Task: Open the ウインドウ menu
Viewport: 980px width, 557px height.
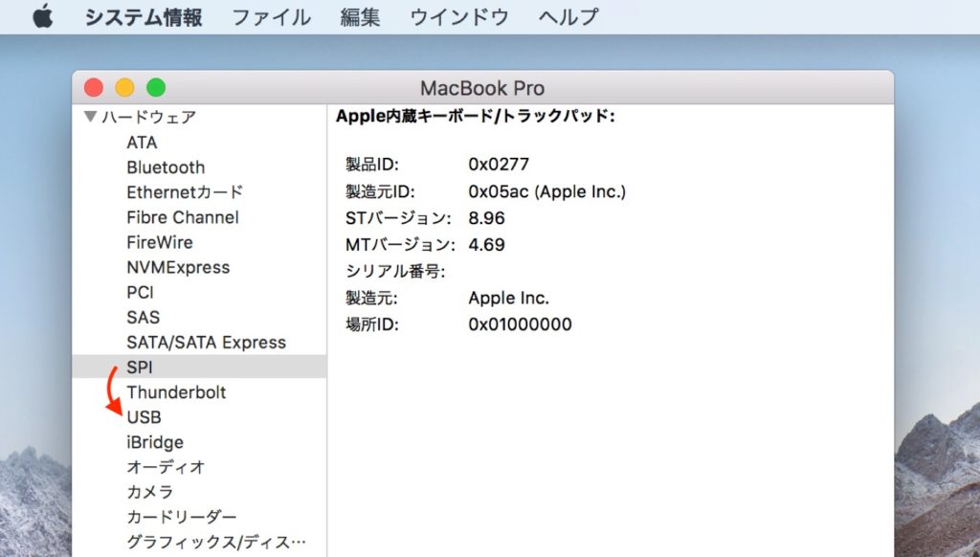Action: point(458,15)
